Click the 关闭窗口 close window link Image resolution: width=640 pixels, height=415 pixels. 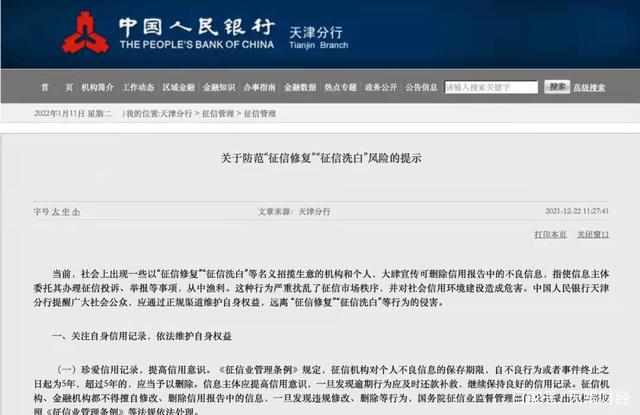(593, 234)
